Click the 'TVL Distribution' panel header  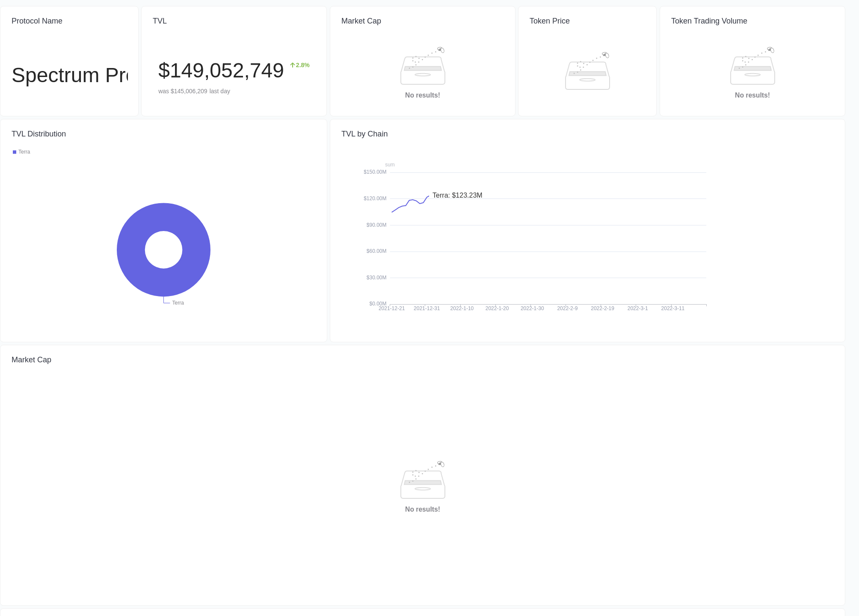tap(39, 134)
